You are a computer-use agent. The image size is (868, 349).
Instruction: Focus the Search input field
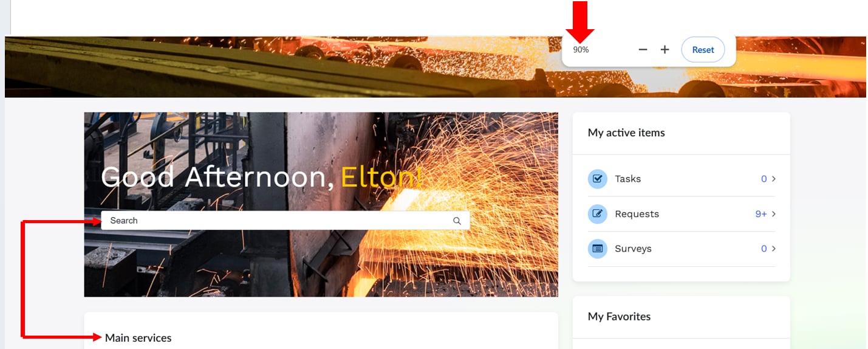(x=285, y=221)
